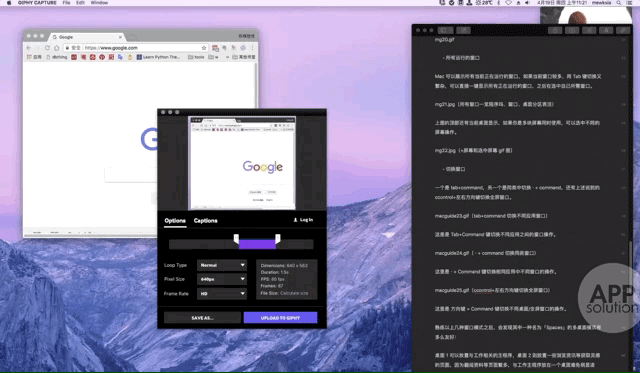The height and width of the screenshot is (373, 640).
Task: Open the Apple menu
Action: click(x=9, y=3)
